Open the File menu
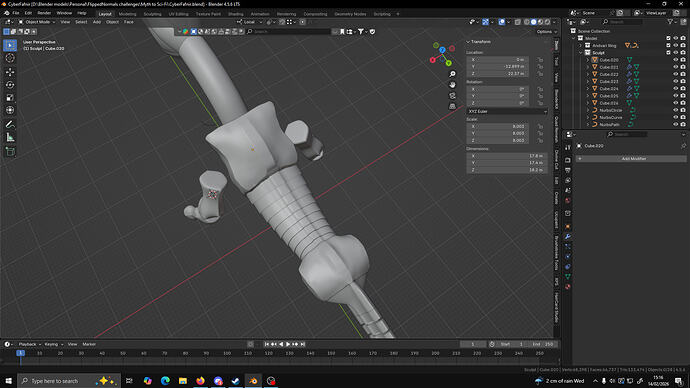The height and width of the screenshot is (388, 690). (16, 13)
